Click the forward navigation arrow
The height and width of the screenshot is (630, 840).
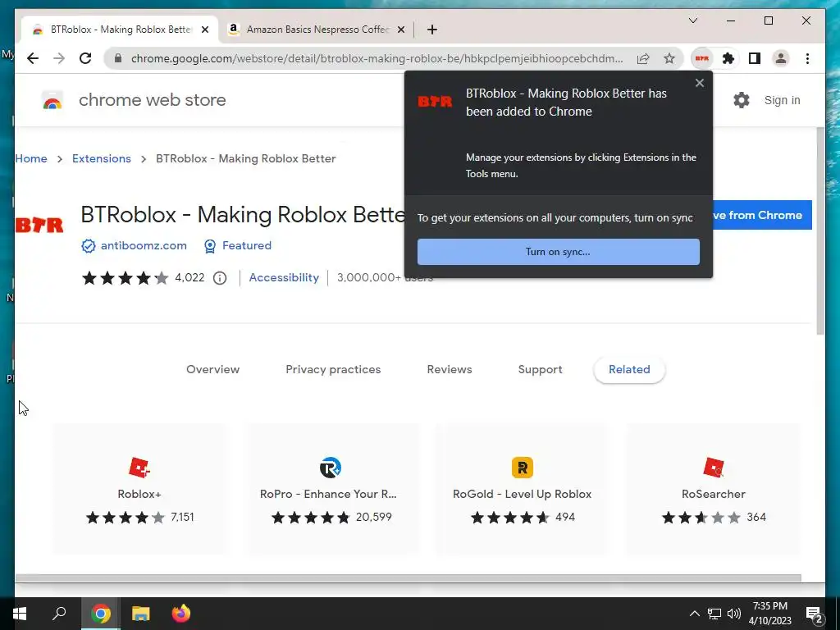tap(59, 58)
